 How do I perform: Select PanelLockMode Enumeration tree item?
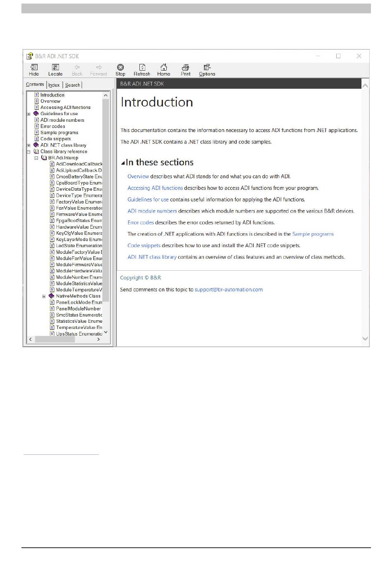point(79,302)
